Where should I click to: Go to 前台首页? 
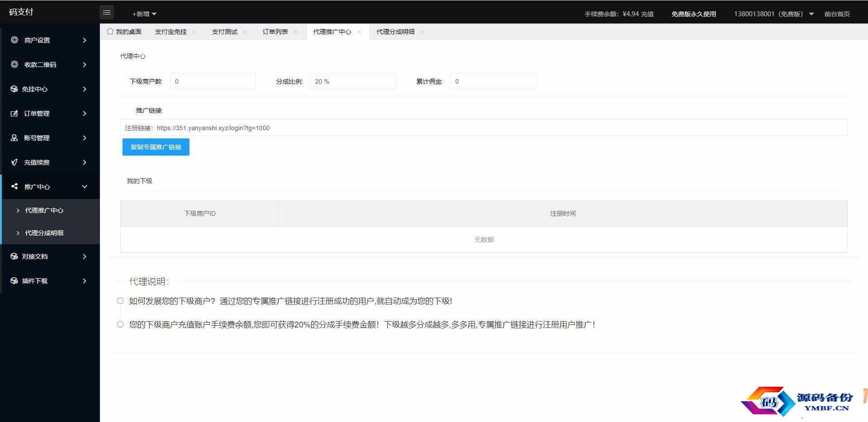837,14
